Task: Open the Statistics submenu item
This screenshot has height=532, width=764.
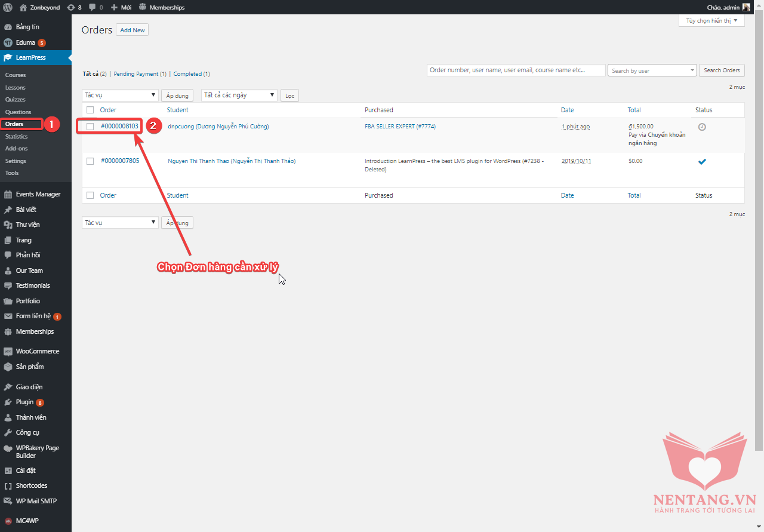Action: point(17,137)
